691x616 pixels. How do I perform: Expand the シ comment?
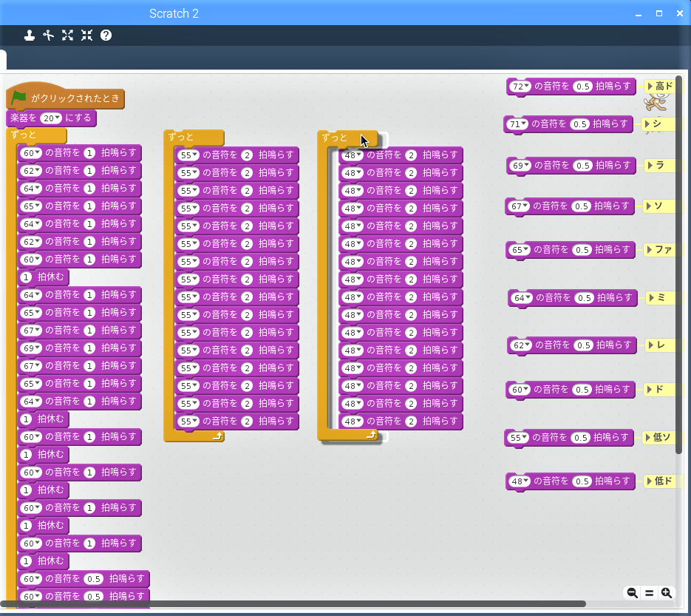pos(647,124)
